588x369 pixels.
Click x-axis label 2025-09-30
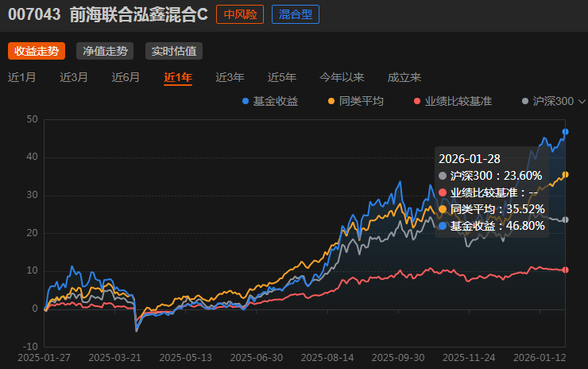tap(398, 358)
